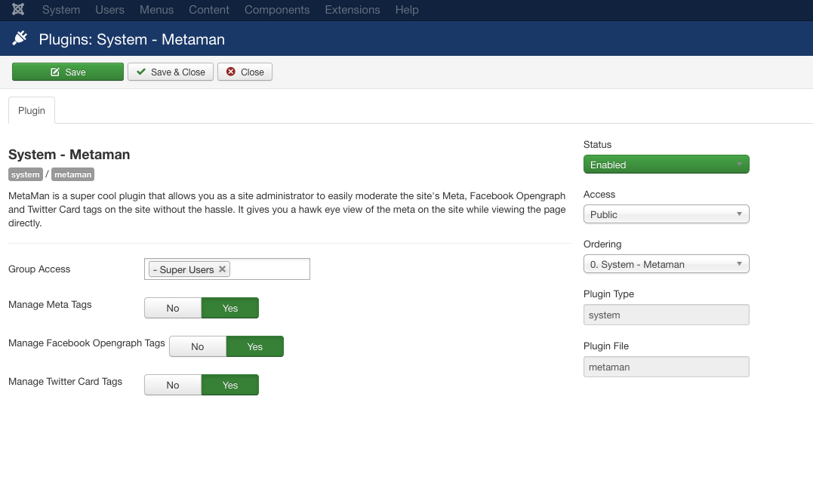Click the 'Plugins: System - Metaman' title
The height and width of the screenshot is (504, 813).
(131, 39)
